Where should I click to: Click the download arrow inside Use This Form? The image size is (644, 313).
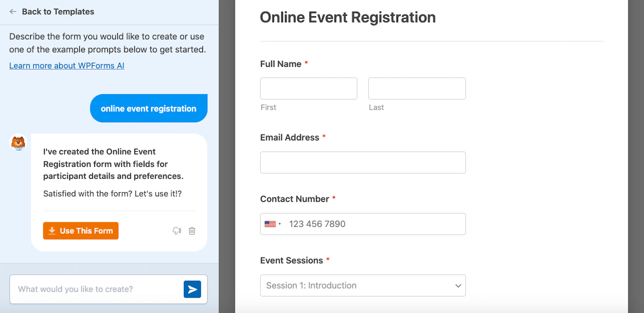[x=52, y=231]
